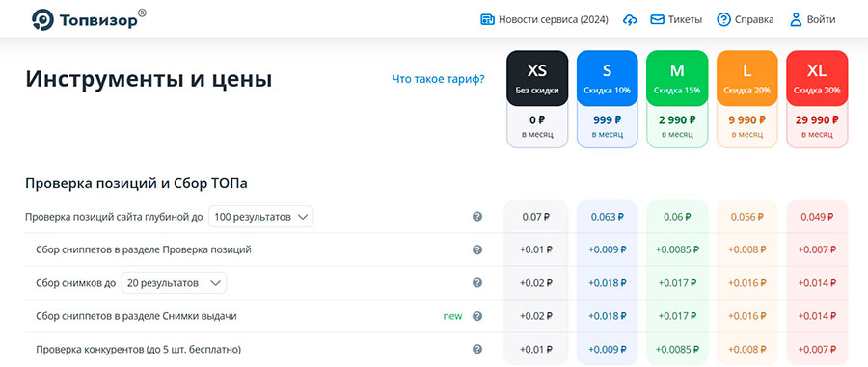Screen dimensions: 868x367
Task: Click S price in Сбор снимков row
Action: [x=608, y=283]
